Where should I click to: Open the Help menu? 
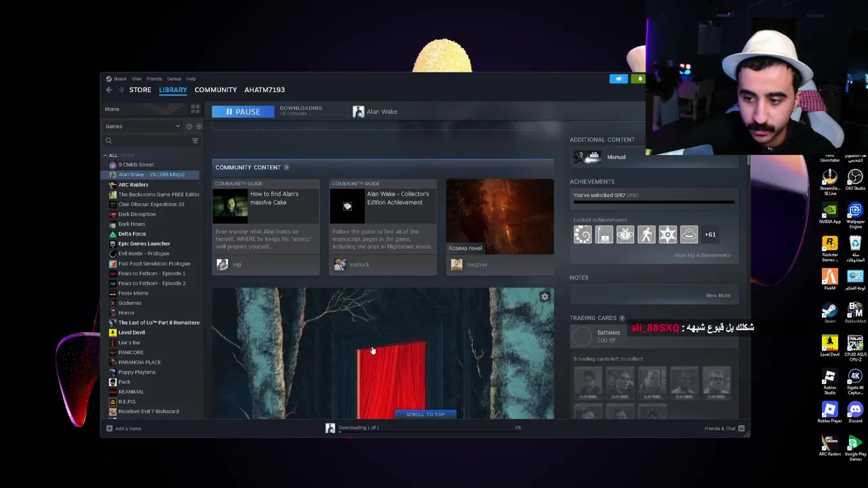click(191, 79)
